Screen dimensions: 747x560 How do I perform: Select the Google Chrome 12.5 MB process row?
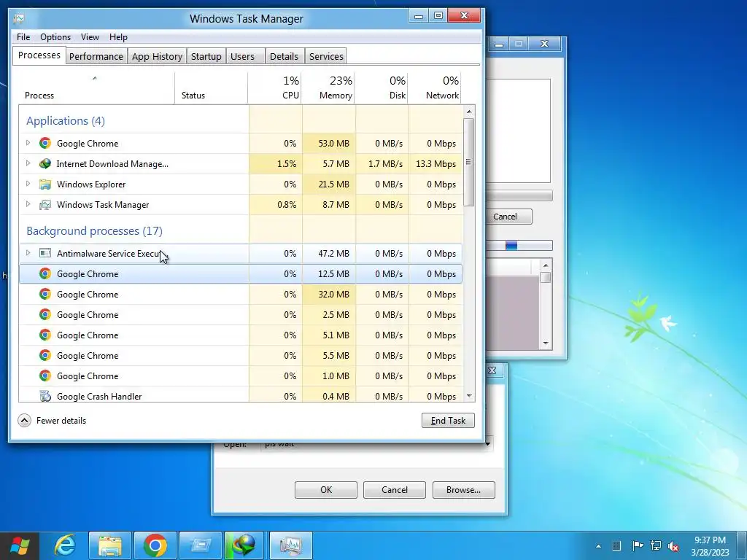tap(241, 274)
